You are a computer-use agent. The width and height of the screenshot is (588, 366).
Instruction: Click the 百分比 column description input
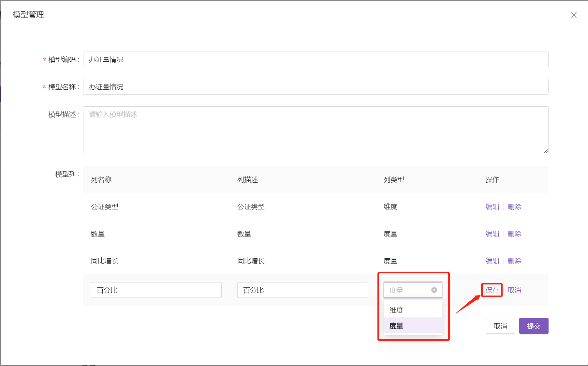(x=302, y=290)
